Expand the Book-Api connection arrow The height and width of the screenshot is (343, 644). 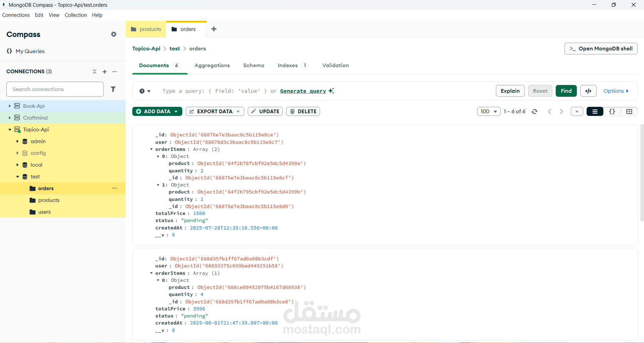(10, 106)
